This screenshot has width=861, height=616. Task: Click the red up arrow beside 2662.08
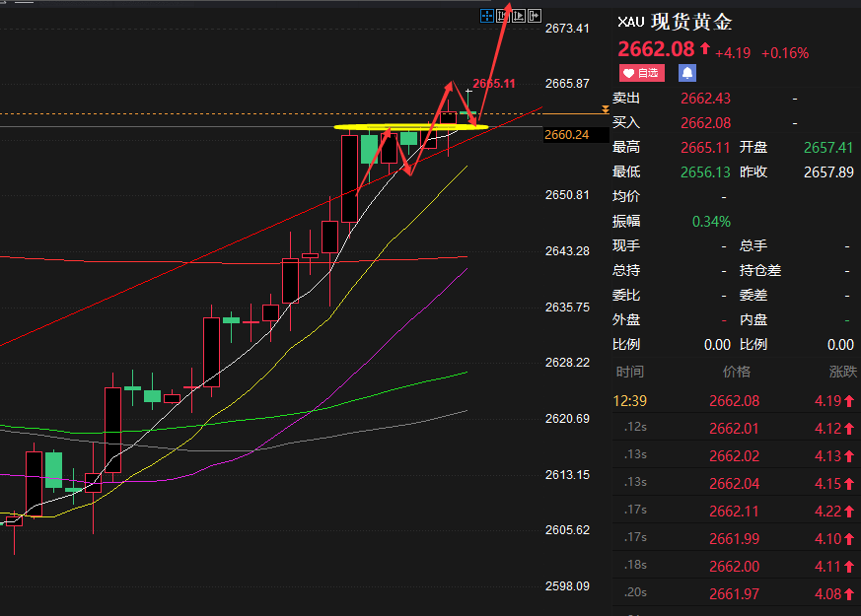[705, 49]
